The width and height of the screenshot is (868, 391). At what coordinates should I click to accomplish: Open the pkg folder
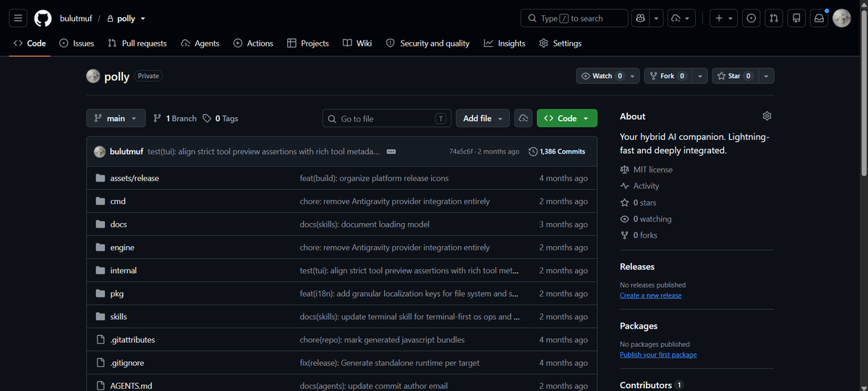click(116, 294)
